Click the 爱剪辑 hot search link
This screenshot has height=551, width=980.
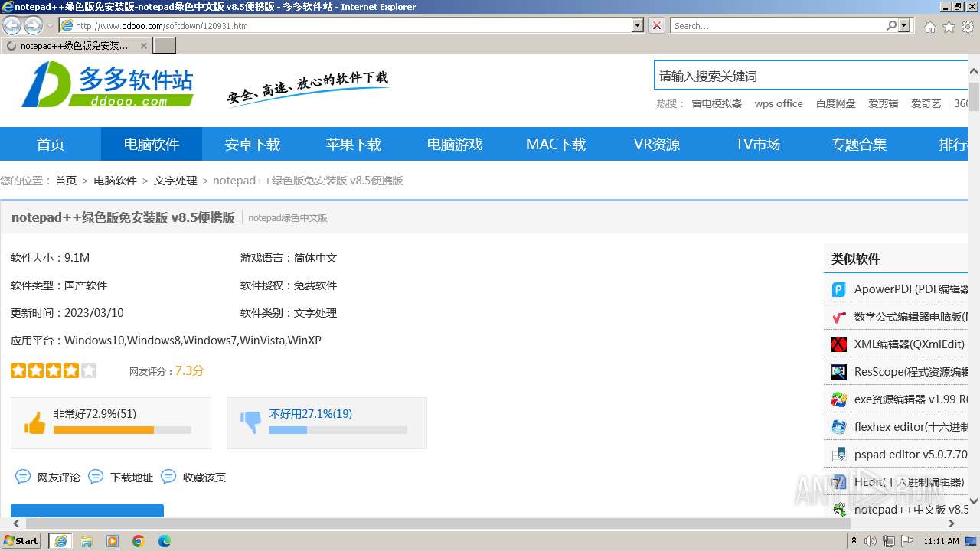(x=884, y=103)
